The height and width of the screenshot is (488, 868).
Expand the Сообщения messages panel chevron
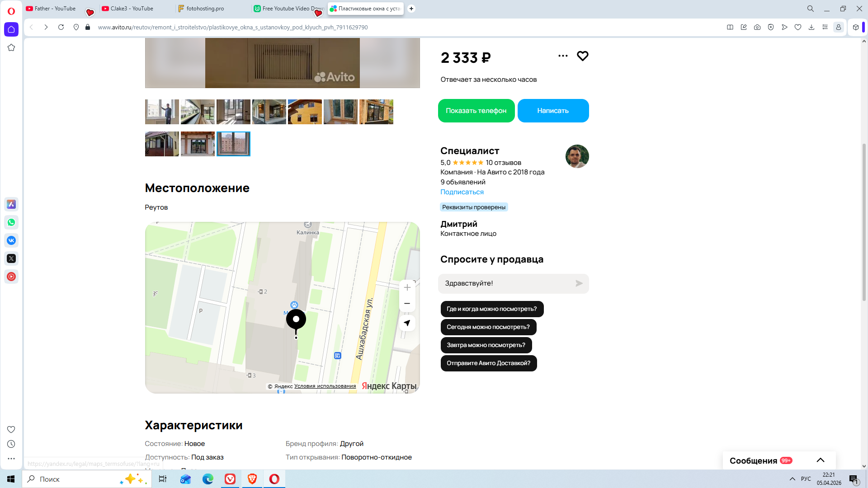[x=821, y=460]
